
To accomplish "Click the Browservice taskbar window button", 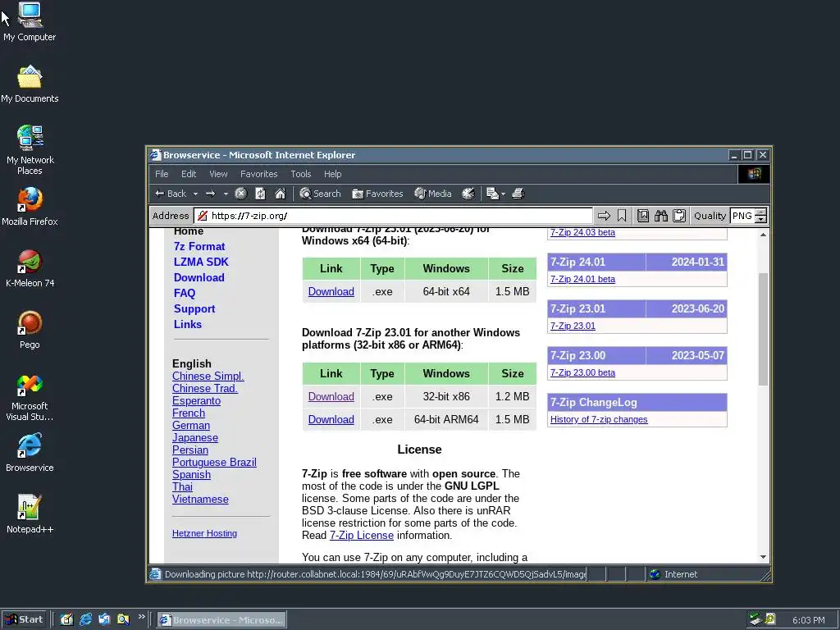I will coord(221,620).
